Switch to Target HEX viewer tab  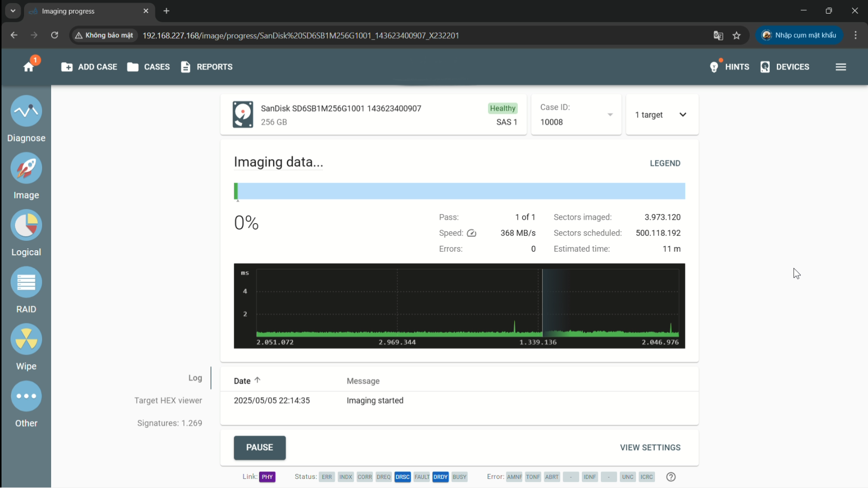(168, 401)
